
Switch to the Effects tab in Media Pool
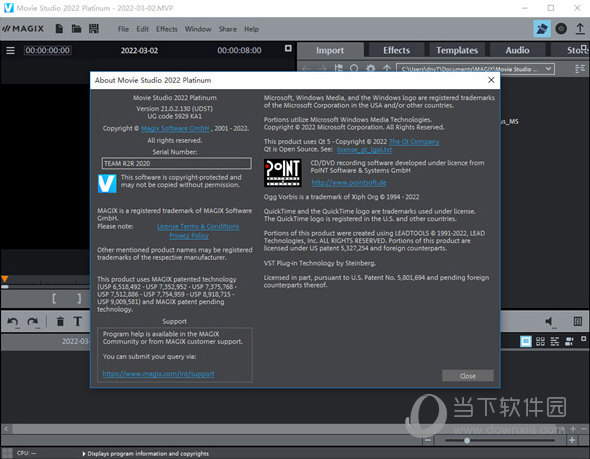pyautogui.click(x=396, y=50)
